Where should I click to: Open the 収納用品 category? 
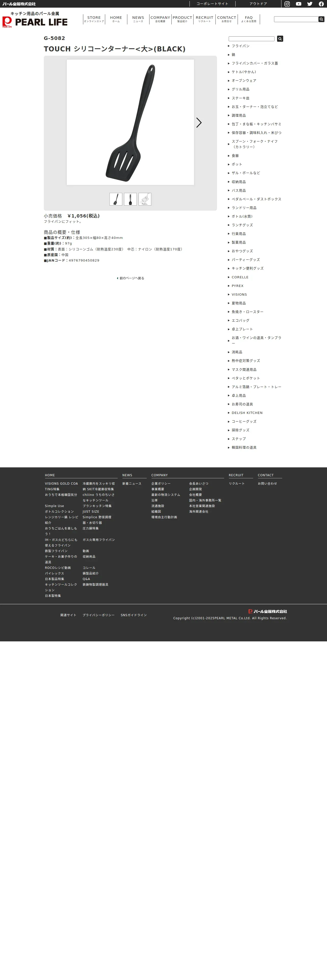(239, 182)
